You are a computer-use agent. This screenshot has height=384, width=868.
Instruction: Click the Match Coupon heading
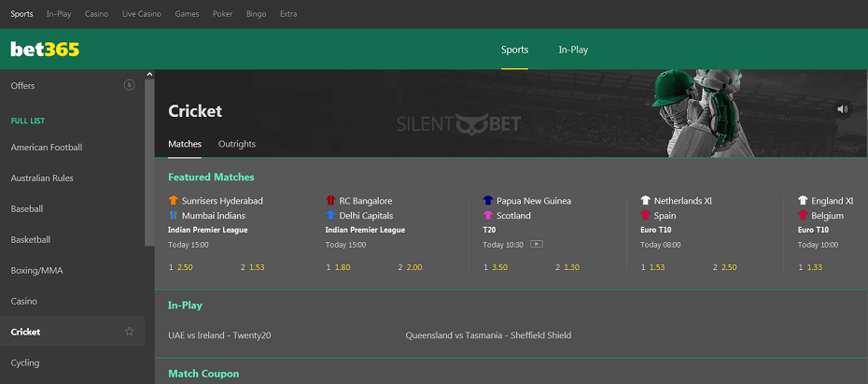pyautogui.click(x=203, y=374)
